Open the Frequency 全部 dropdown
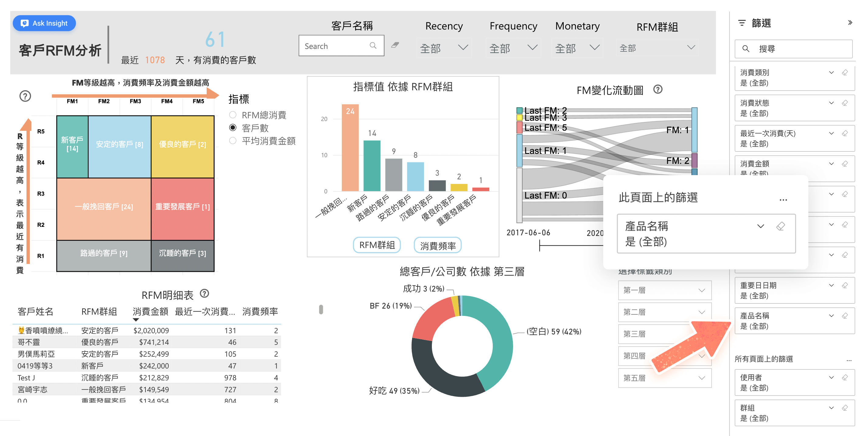Viewport: 868px width, 436px height. (x=513, y=48)
